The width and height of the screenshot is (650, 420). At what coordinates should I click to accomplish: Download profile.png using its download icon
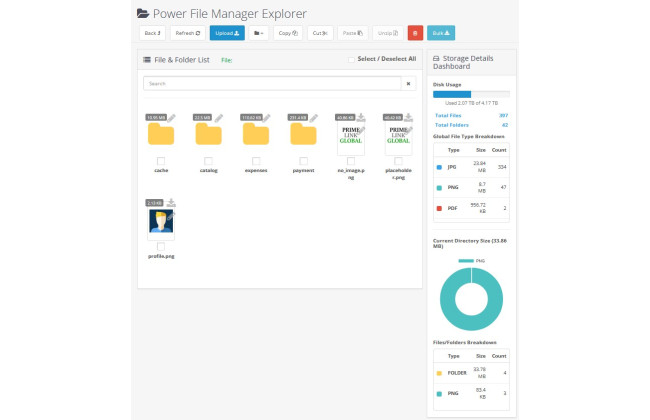pyautogui.click(x=171, y=203)
